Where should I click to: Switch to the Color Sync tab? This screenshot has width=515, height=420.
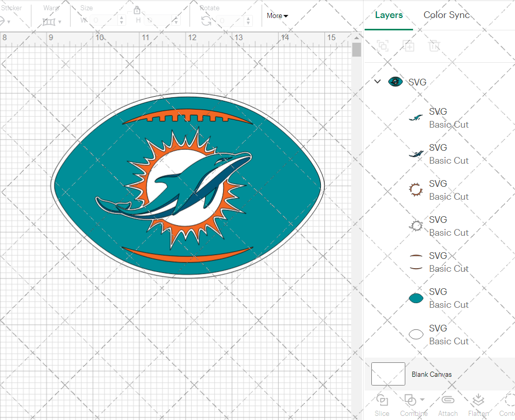pos(447,15)
